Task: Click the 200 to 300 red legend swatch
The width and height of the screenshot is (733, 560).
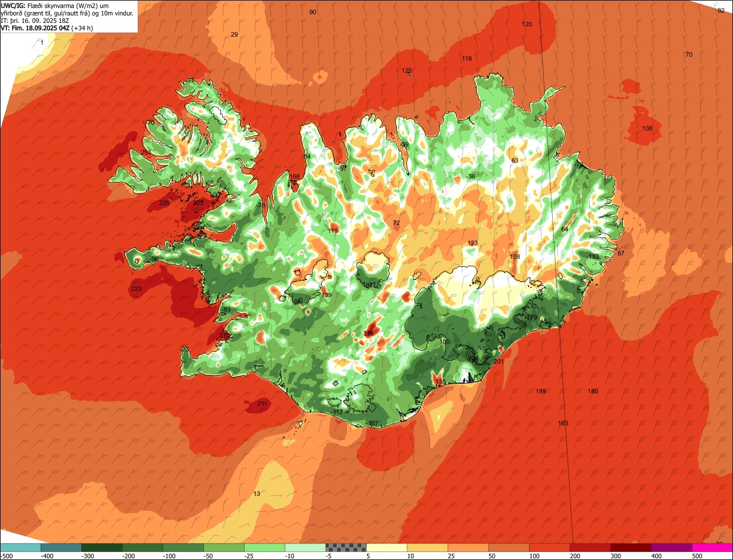Action: pos(590,547)
